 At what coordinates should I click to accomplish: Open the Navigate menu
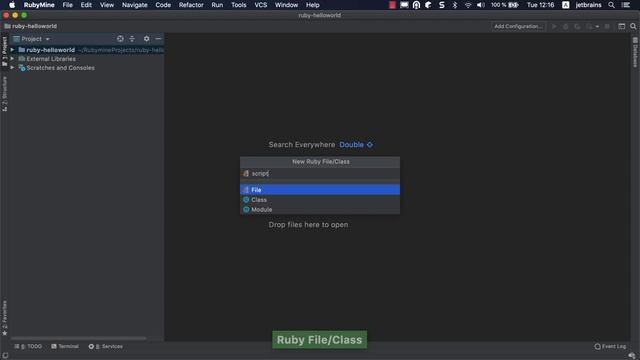point(135,5)
